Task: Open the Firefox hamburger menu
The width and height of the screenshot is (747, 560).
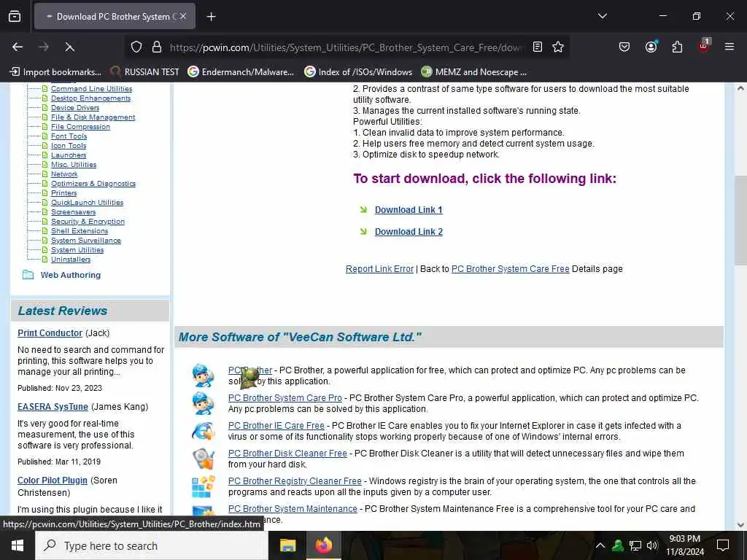Action: pos(729,47)
